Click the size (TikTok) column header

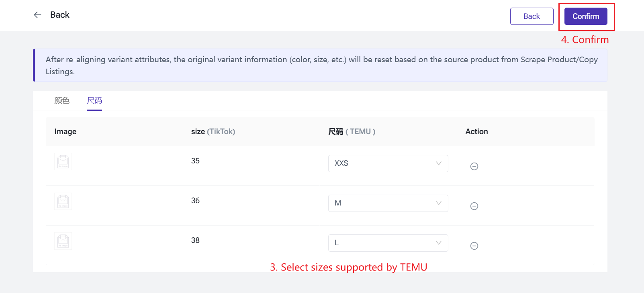point(213,132)
